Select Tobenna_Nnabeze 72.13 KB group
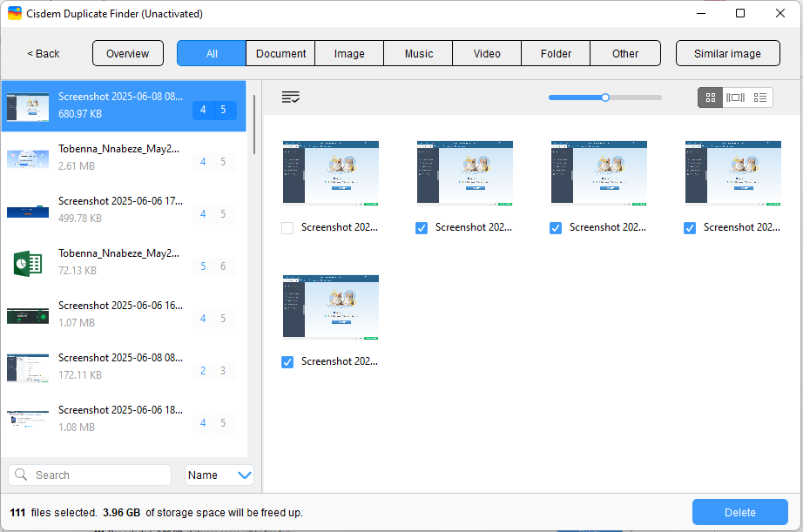The image size is (803, 532). 124,262
